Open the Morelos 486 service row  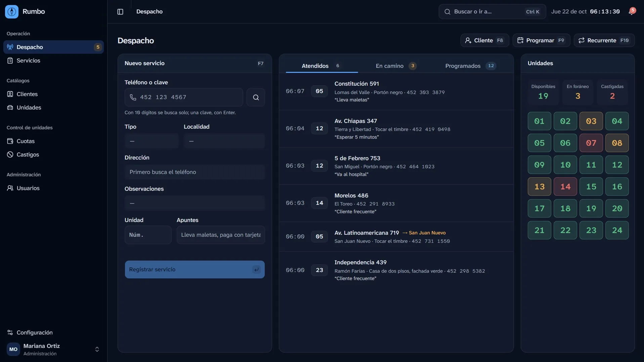click(396, 203)
